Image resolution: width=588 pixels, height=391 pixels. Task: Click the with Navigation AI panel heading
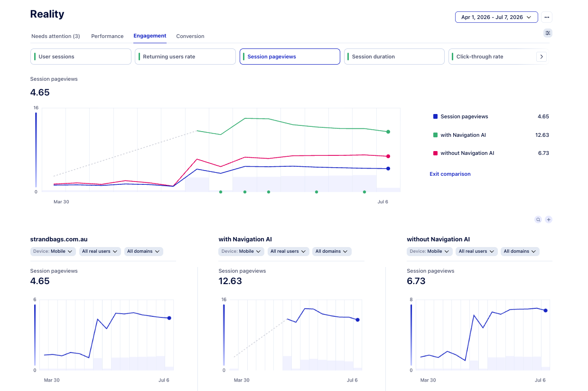coord(245,239)
